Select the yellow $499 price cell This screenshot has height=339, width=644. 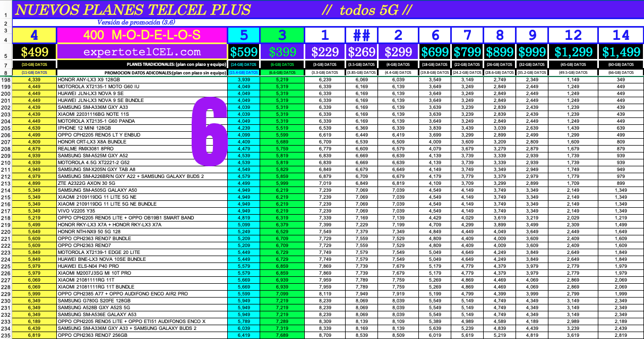[34, 52]
